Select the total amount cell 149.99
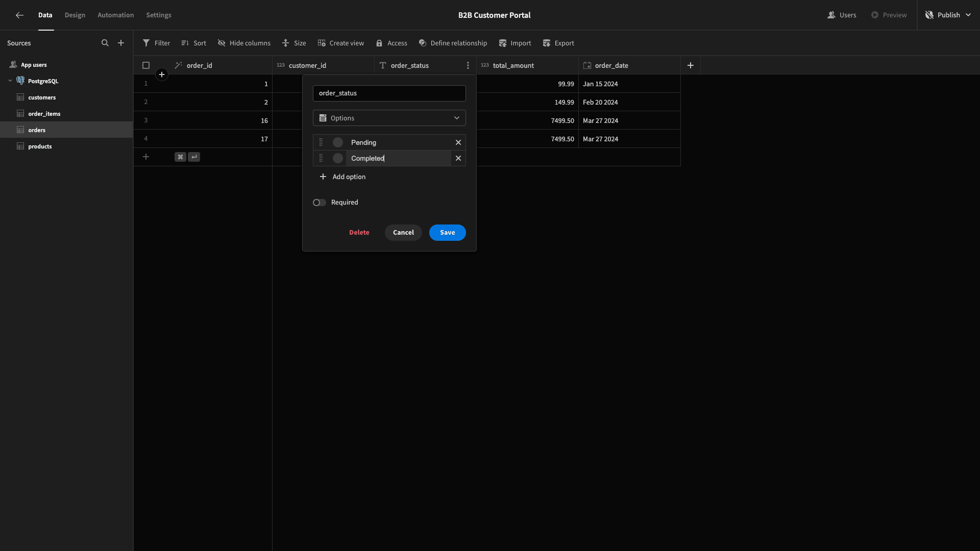The image size is (980, 551). (x=527, y=102)
